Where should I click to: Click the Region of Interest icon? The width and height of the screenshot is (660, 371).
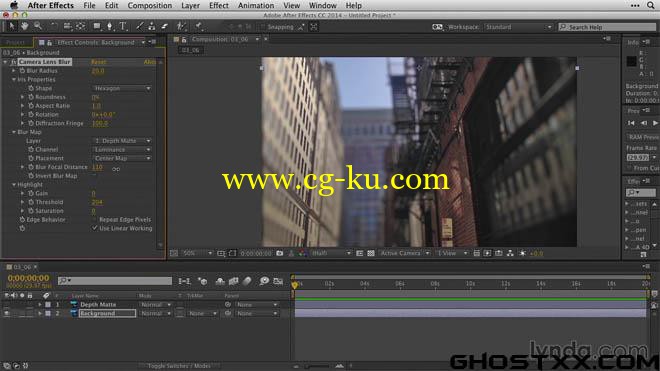point(232,253)
